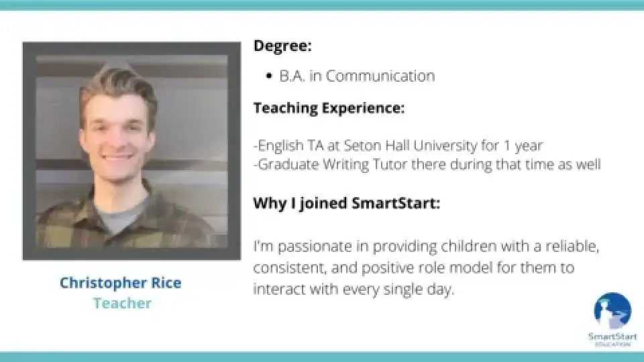Click the SmartStart text under the logo
The height and width of the screenshot is (362, 644).
[612, 337]
